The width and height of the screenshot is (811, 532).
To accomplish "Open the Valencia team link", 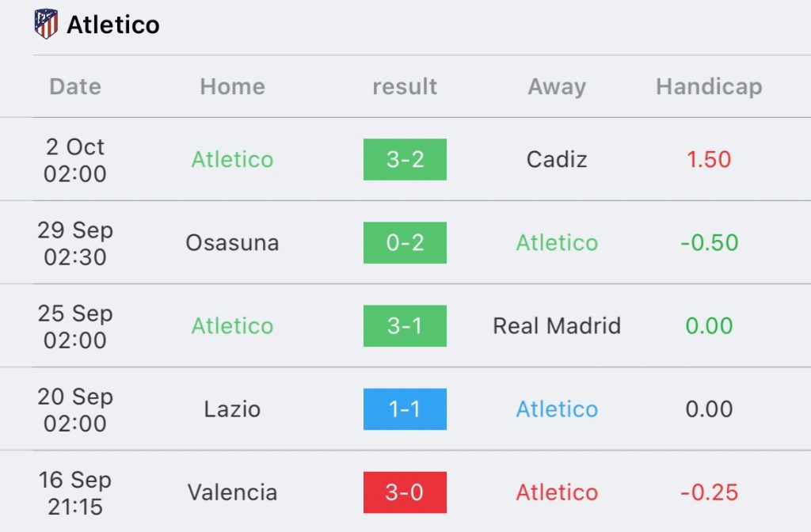I will point(232,492).
